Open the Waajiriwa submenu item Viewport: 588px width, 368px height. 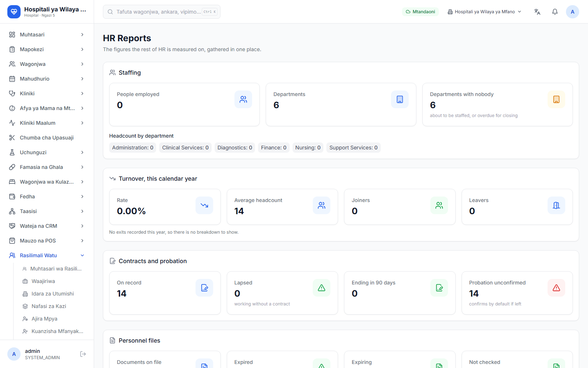point(52,281)
